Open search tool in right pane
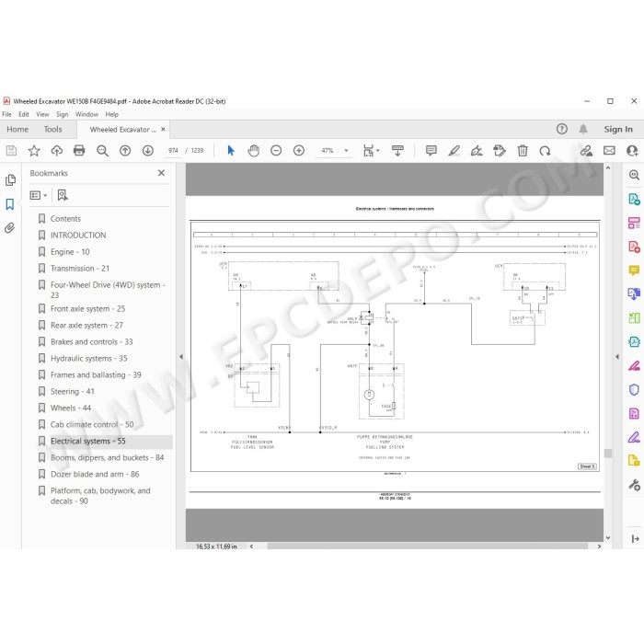The image size is (644, 644). coord(634,175)
